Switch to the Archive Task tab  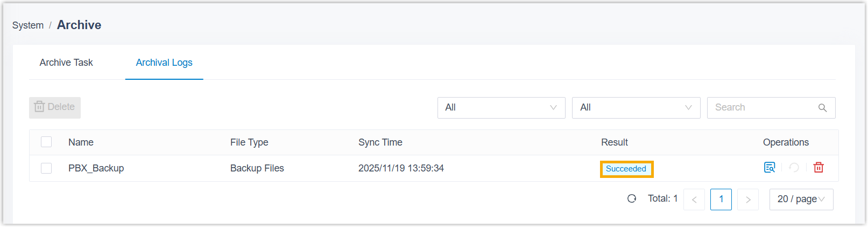click(x=66, y=63)
